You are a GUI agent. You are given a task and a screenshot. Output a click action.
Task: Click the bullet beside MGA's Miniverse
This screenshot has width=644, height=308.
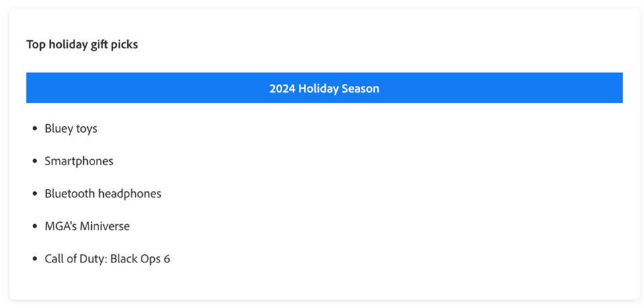tap(34, 227)
